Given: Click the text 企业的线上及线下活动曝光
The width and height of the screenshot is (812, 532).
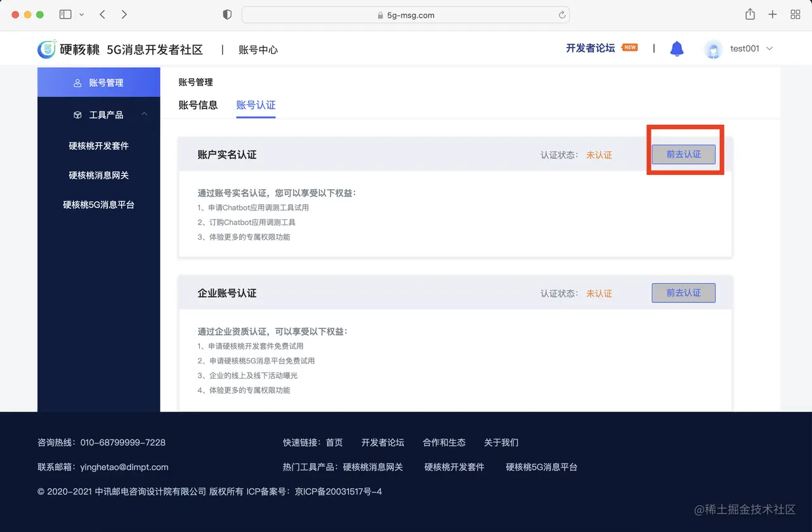Looking at the screenshot, I should point(253,375).
